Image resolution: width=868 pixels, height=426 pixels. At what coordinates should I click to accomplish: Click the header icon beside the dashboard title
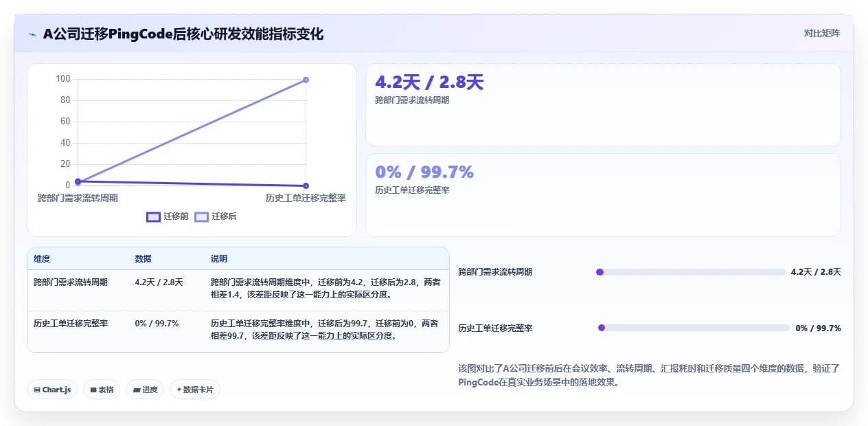click(32, 34)
